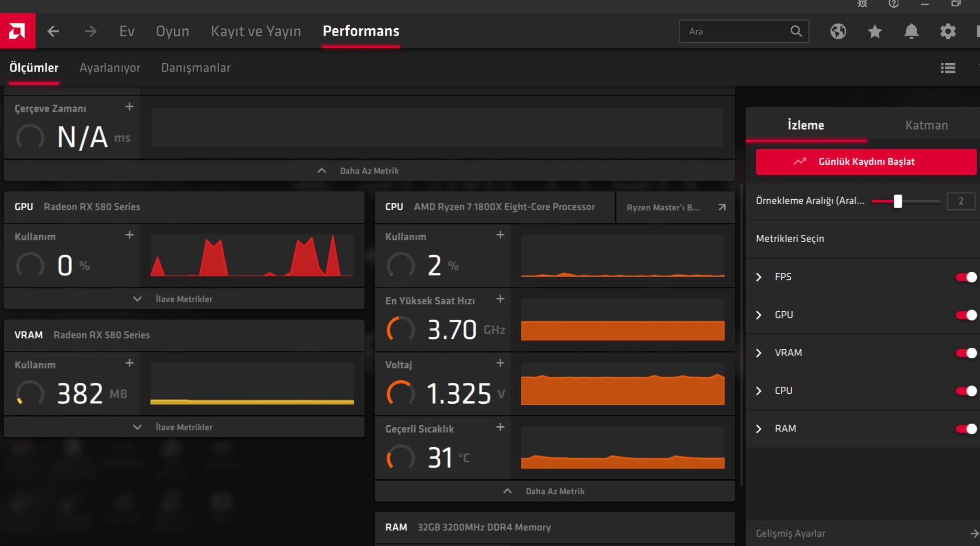980x546 pixels.
Task: Click Metrikleri Seçin label
Action: click(790, 238)
